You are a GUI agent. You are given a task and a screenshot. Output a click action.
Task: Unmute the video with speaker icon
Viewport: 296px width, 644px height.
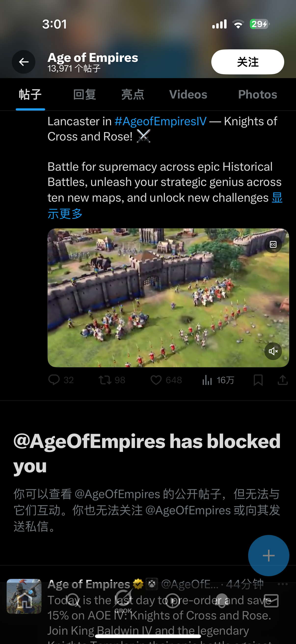273,351
